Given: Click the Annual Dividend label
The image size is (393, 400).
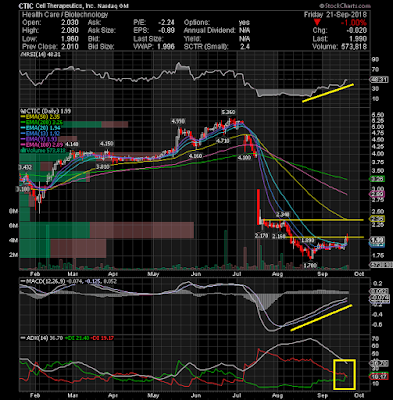Looking at the screenshot, I should pos(209,31).
